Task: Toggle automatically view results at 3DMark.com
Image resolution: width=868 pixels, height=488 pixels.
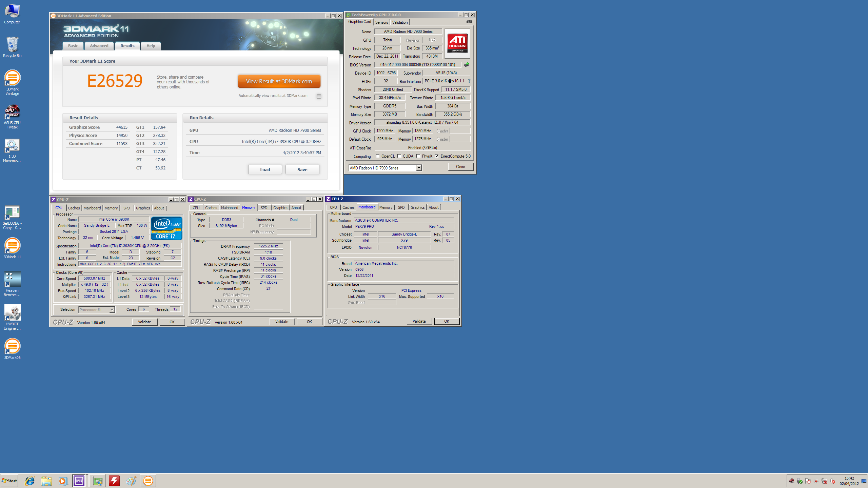Action: pyautogui.click(x=319, y=96)
